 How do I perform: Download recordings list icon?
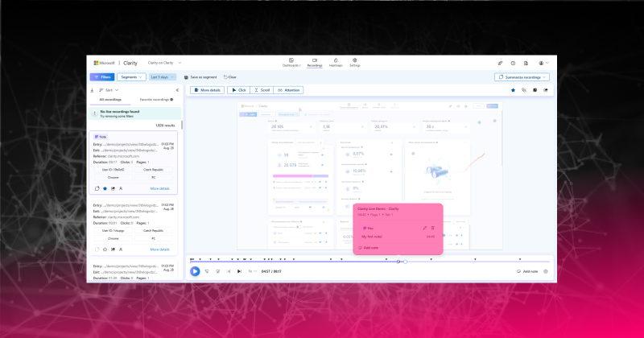pos(92,90)
